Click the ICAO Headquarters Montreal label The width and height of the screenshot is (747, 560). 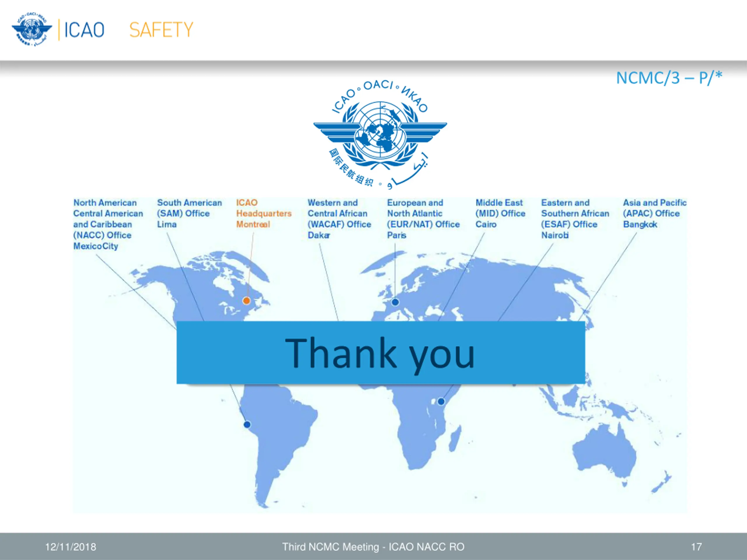(264, 213)
